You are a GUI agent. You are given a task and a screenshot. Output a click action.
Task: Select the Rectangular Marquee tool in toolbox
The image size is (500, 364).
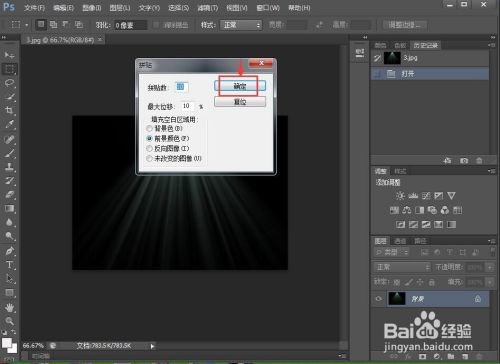click(9, 69)
